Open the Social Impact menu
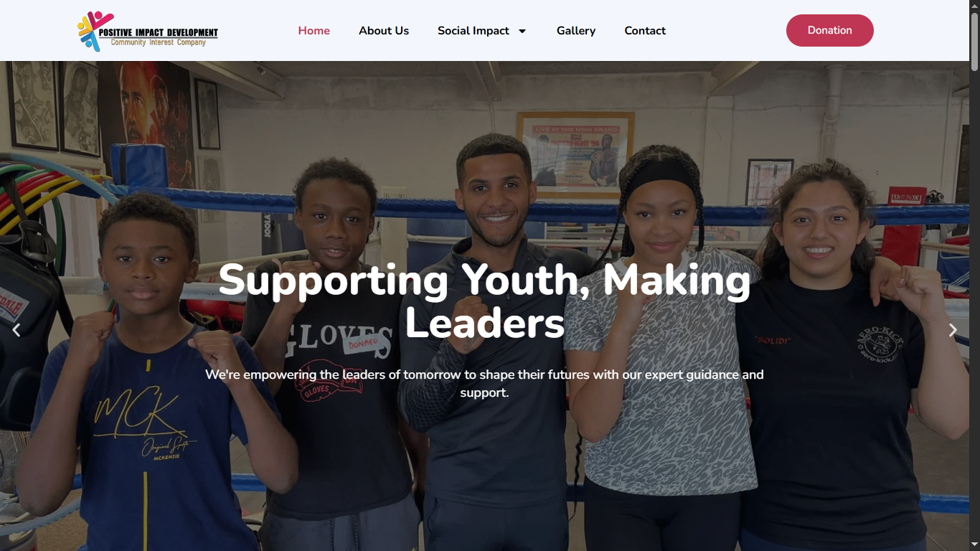 [x=473, y=31]
